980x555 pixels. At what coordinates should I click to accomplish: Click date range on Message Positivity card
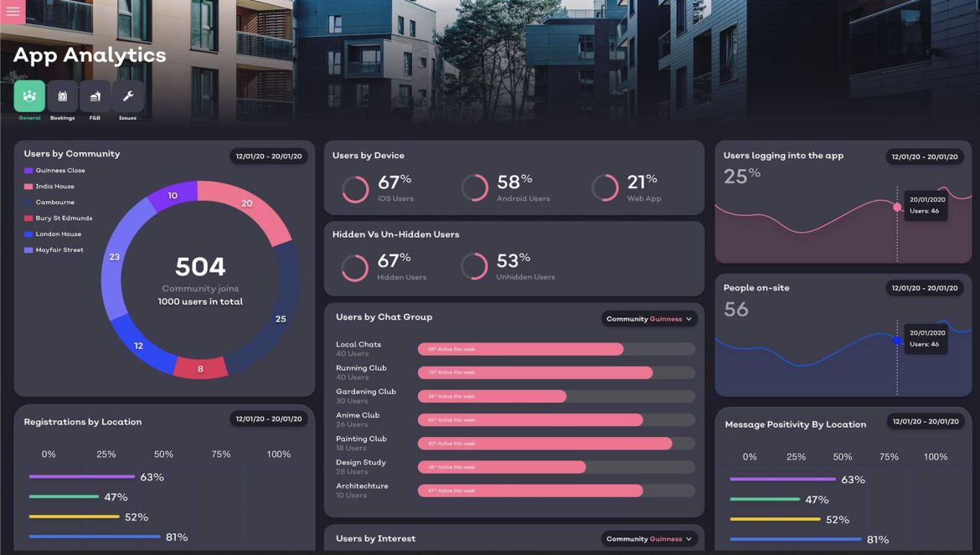tap(925, 422)
